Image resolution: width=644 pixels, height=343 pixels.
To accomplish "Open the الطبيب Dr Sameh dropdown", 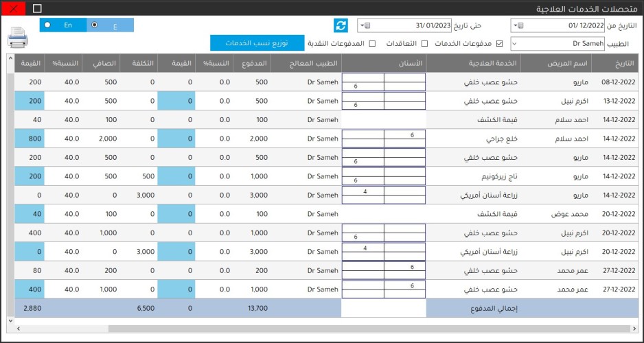I will point(515,43).
